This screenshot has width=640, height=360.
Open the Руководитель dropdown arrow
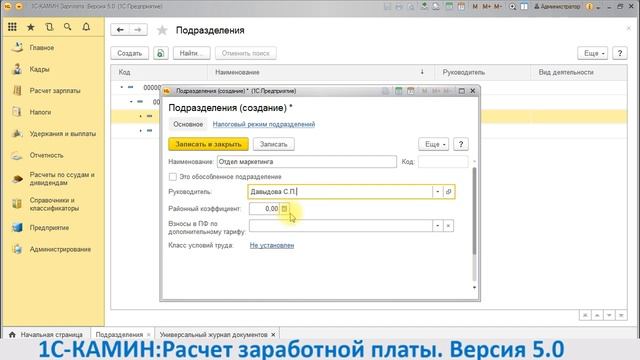click(x=438, y=192)
